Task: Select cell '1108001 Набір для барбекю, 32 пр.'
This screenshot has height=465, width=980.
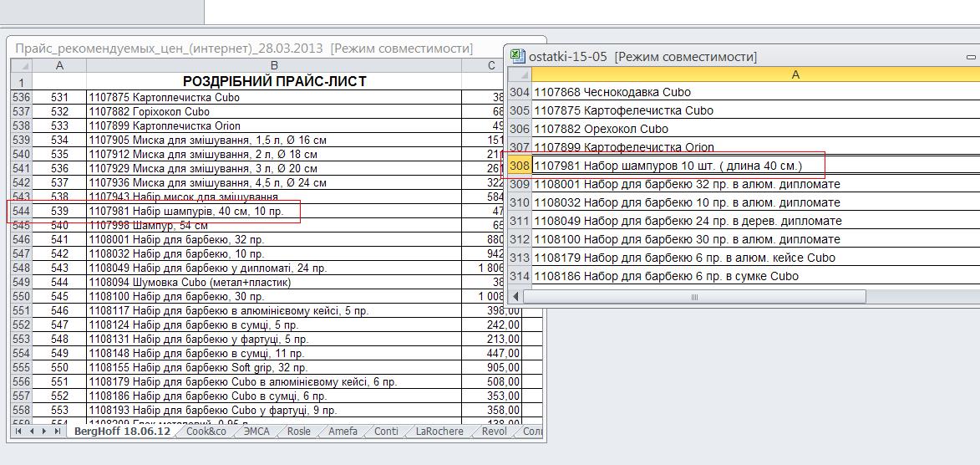Action: [274, 240]
